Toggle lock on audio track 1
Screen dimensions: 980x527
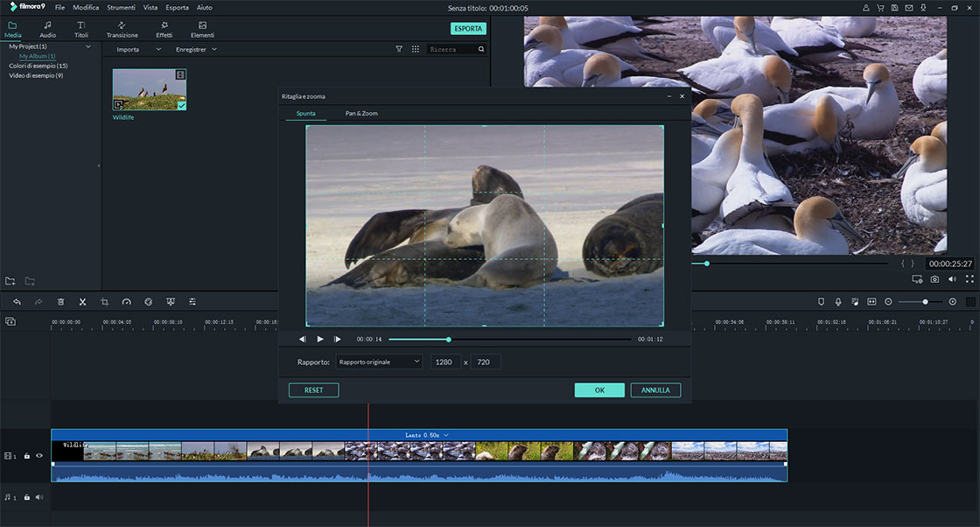pyautogui.click(x=27, y=497)
